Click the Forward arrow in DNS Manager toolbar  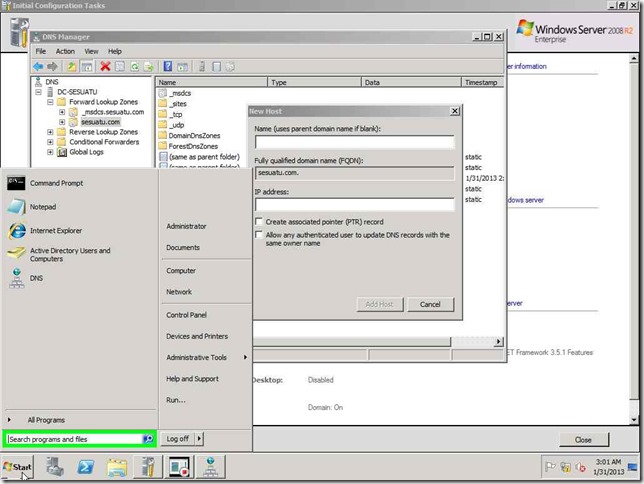tap(52, 67)
